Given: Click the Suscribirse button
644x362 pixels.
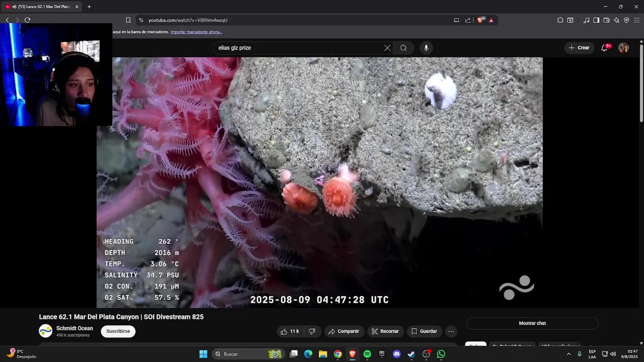Looking at the screenshot, I should [118, 331].
